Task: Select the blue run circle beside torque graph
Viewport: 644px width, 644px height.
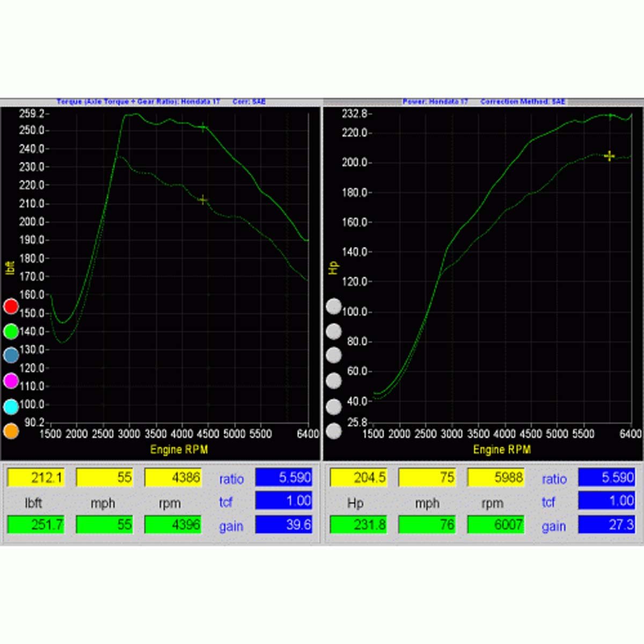Action: tap(11, 355)
